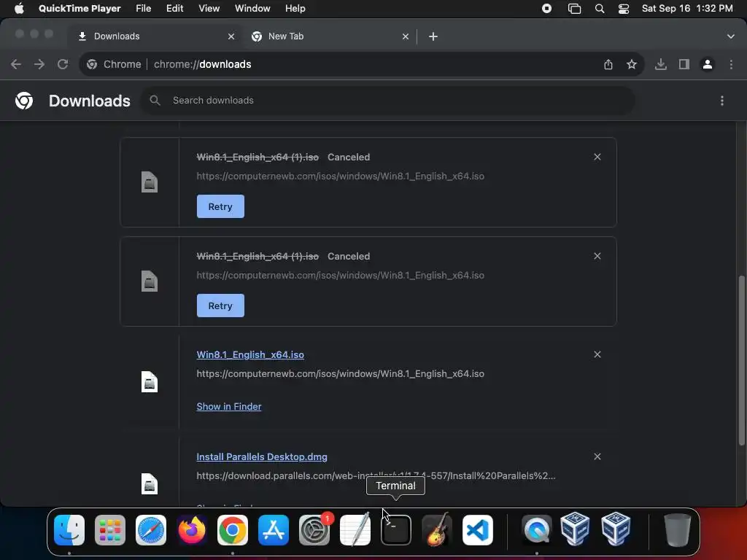Viewport: 747px width, 560px height.
Task: Go back in Chrome
Action: point(16,64)
